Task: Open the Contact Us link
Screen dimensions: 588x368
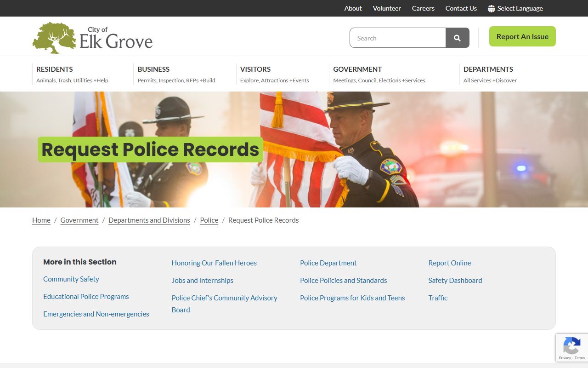Action: pos(461,8)
